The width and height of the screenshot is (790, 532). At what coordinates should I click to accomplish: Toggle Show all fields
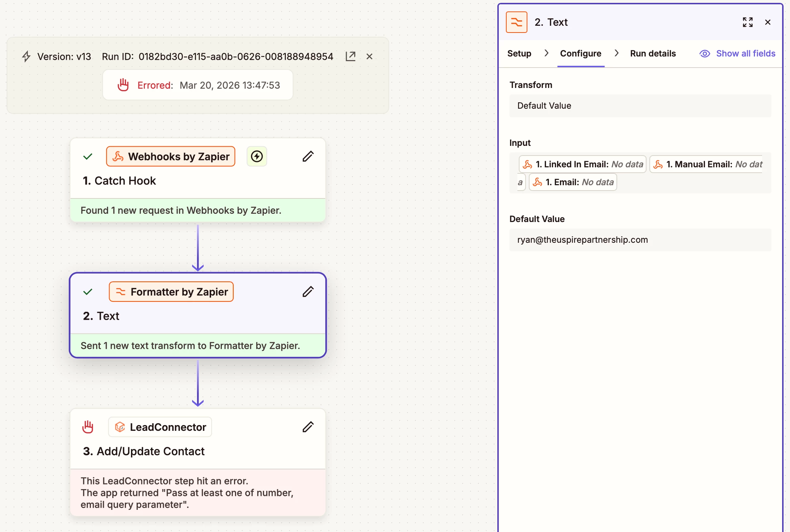click(737, 54)
